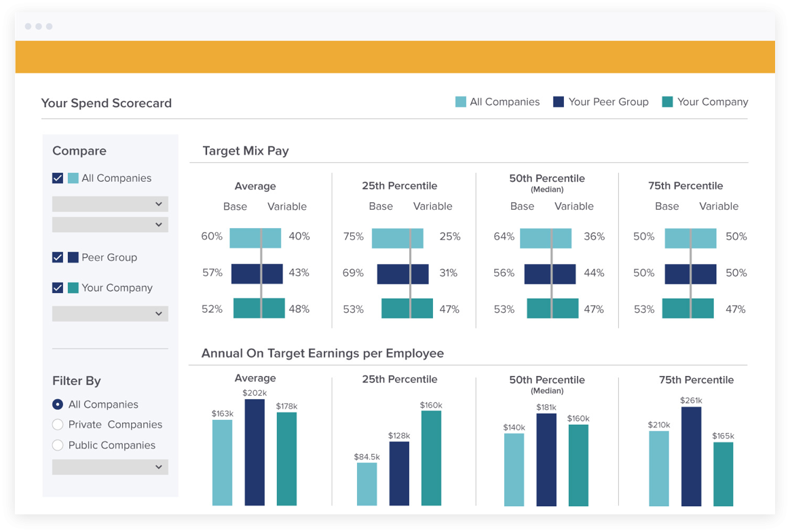Click the Your Spend Scorecard heading
The image size is (790, 532).
tap(106, 102)
